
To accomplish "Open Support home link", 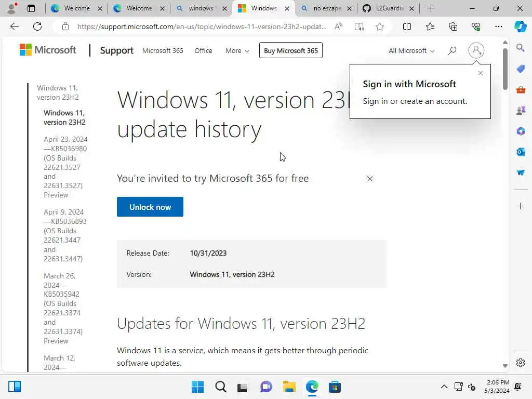I will [116, 50].
